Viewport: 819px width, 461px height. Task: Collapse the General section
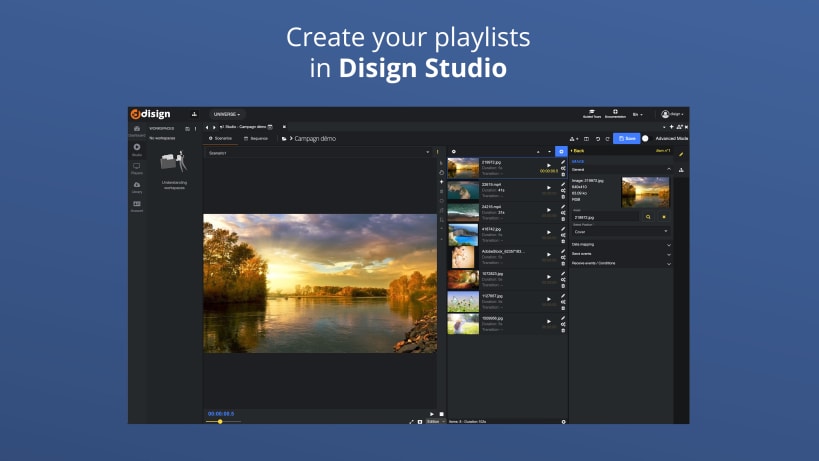(669, 169)
